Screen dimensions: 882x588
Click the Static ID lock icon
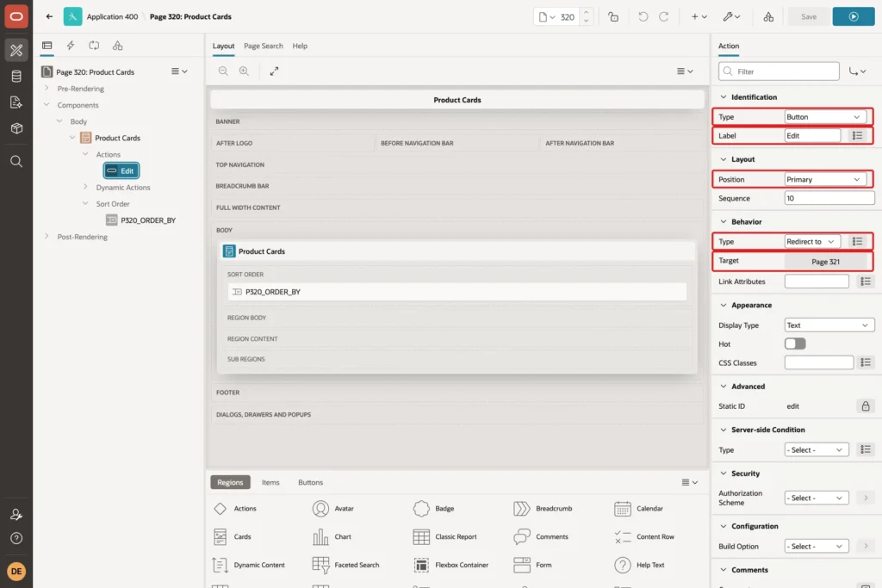865,405
